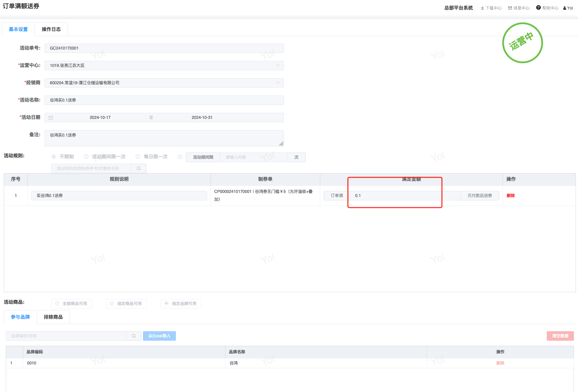Click the 添加规则 coupon search input
The height and width of the screenshot is (392, 578).
tap(91, 168)
